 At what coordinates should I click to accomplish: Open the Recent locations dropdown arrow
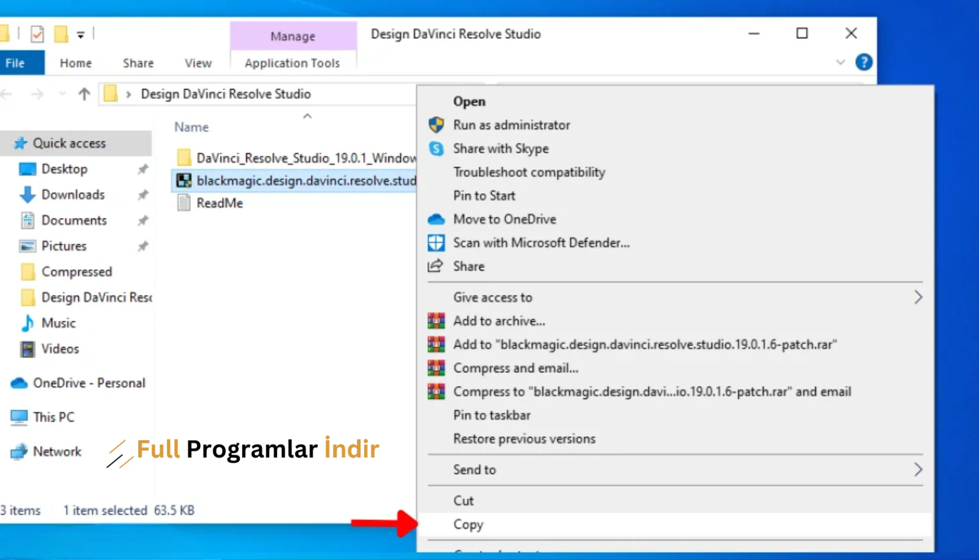pos(62,94)
